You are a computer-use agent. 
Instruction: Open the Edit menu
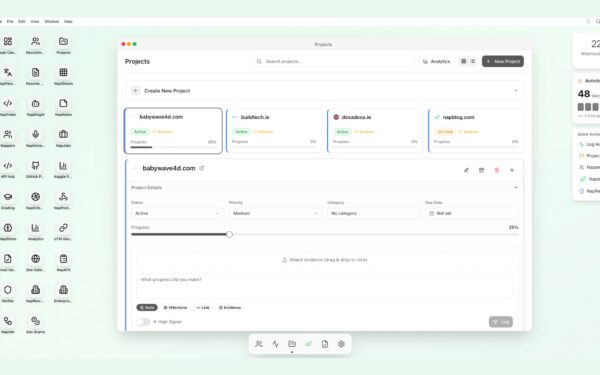[22, 21]
